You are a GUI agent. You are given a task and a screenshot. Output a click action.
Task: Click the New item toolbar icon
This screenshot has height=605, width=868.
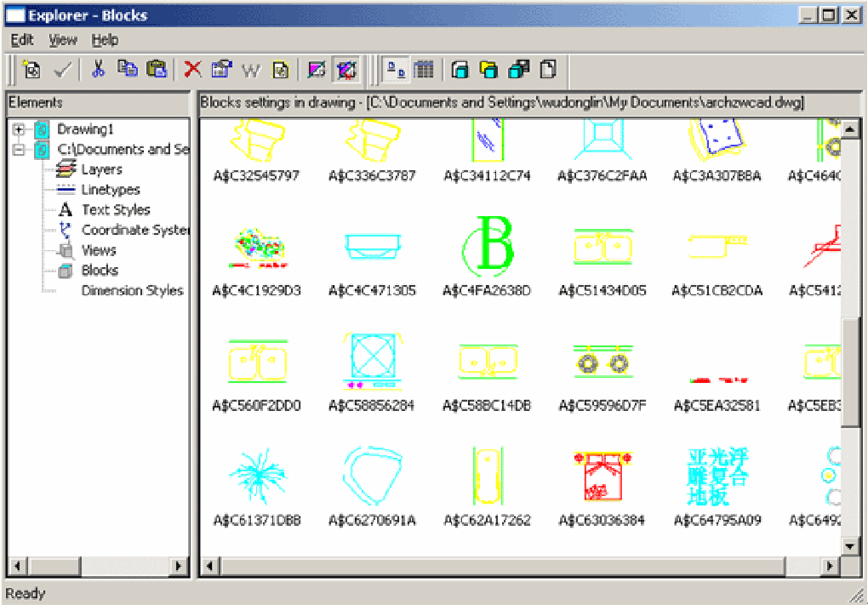click(31, 71)
